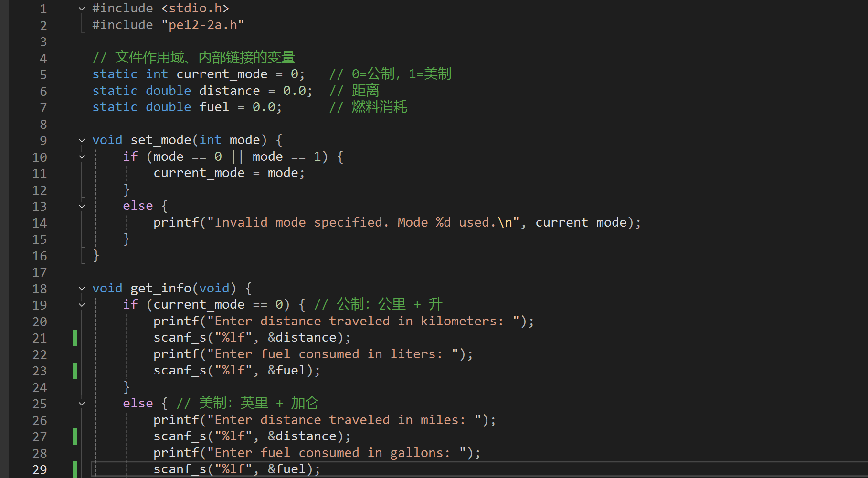868x478 pixels.
Task: Click the 'Invalid mode specified.' string text
Action: point(301,223)
